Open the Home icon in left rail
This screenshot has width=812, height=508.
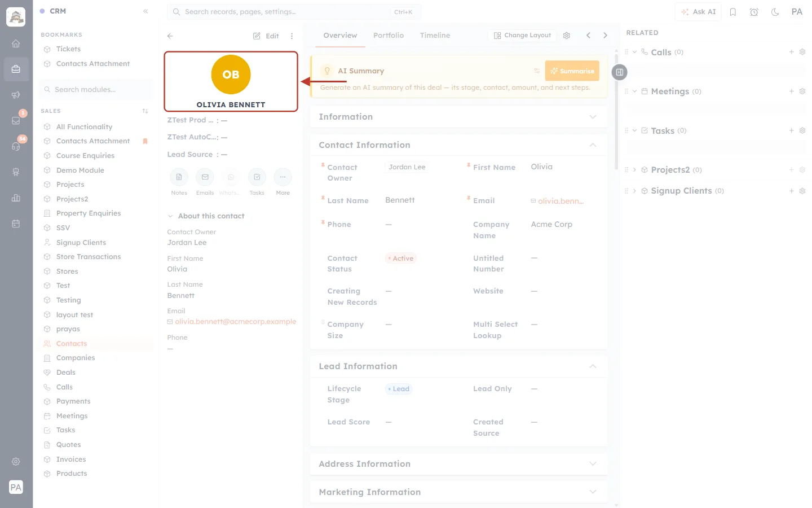(x=16, y=43)
